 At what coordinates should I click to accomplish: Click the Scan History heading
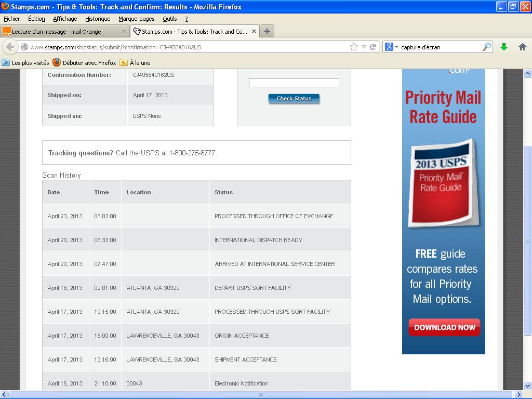tap(61, 175)
